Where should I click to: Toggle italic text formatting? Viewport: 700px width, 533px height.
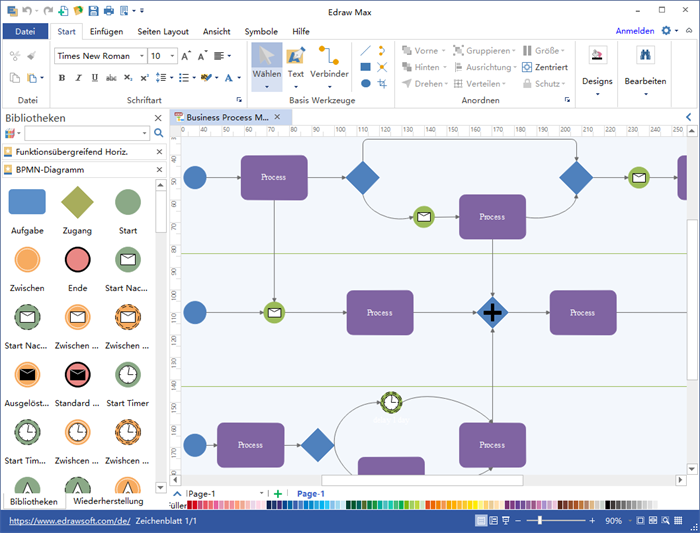click(x=77, y=78)
